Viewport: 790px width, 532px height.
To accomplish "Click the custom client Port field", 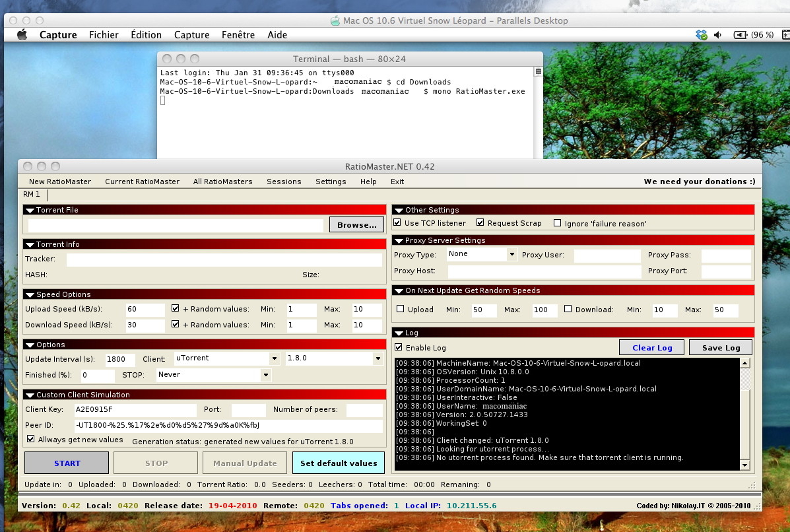I will [x=248, y=410].
